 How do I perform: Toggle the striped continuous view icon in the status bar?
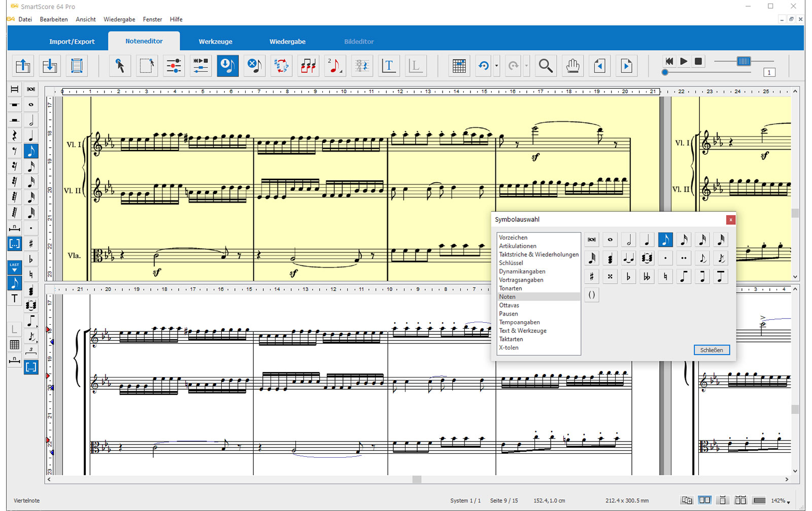pyautogui.click(x=759, y=500)
